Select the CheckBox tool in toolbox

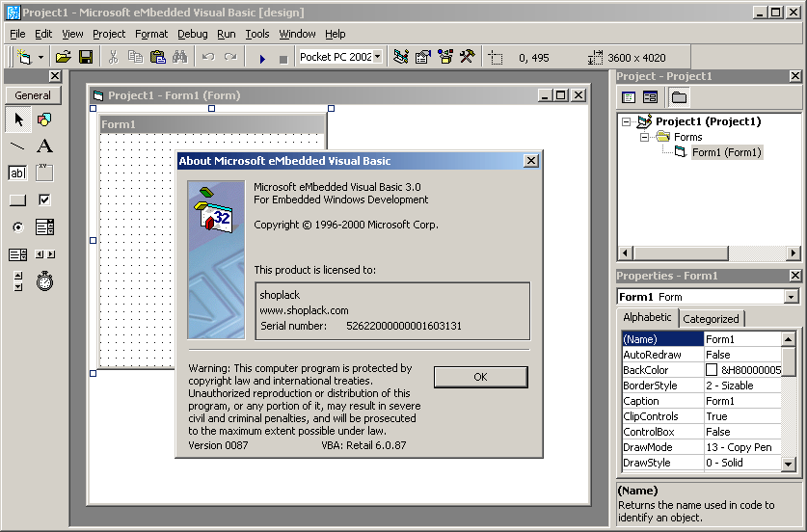[x=44, y=200]
